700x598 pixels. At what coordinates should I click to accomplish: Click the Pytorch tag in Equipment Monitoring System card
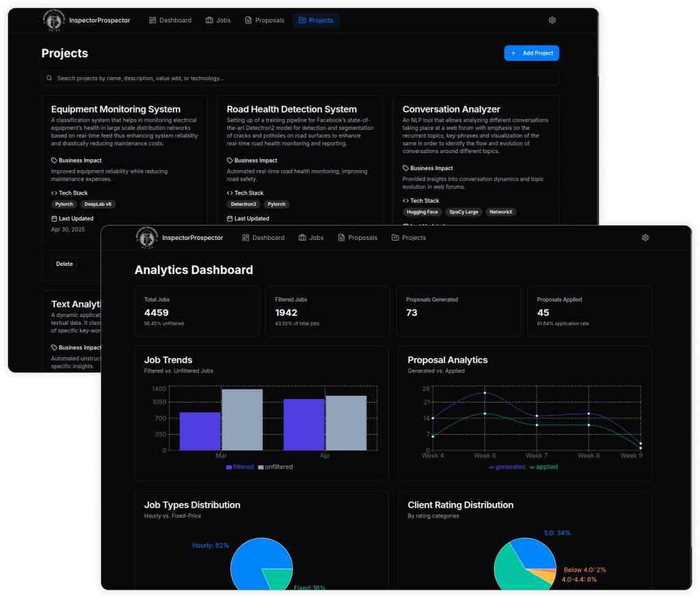[64, 204]
